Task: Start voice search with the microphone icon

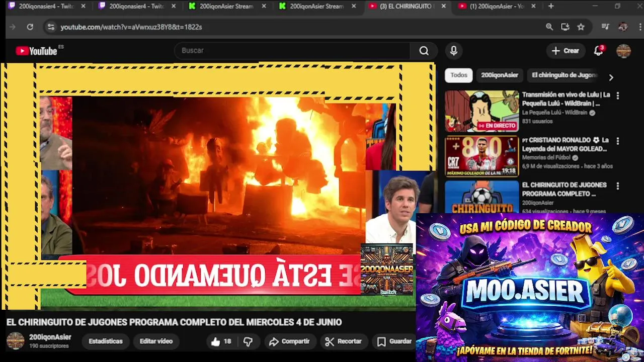Action: [x=454, y=51]
